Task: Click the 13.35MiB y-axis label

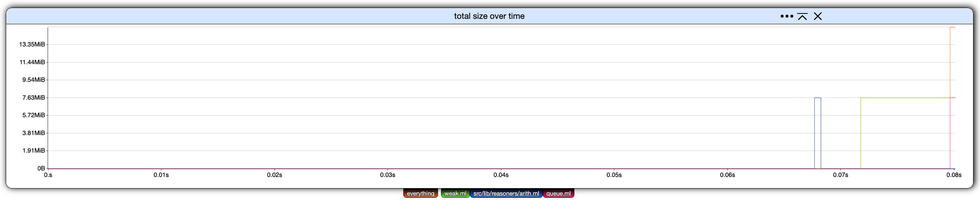Action: [x=32, y=44]
